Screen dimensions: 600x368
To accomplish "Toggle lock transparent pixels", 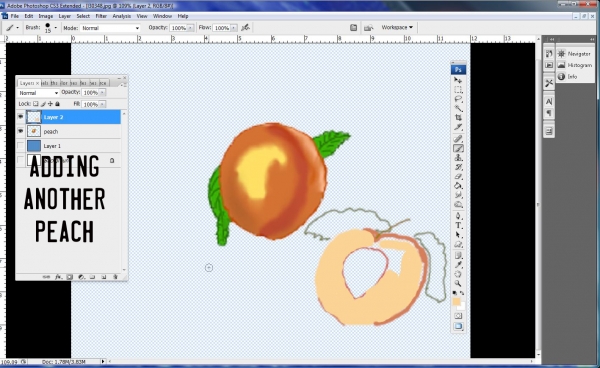I will (x=36, y=104).
